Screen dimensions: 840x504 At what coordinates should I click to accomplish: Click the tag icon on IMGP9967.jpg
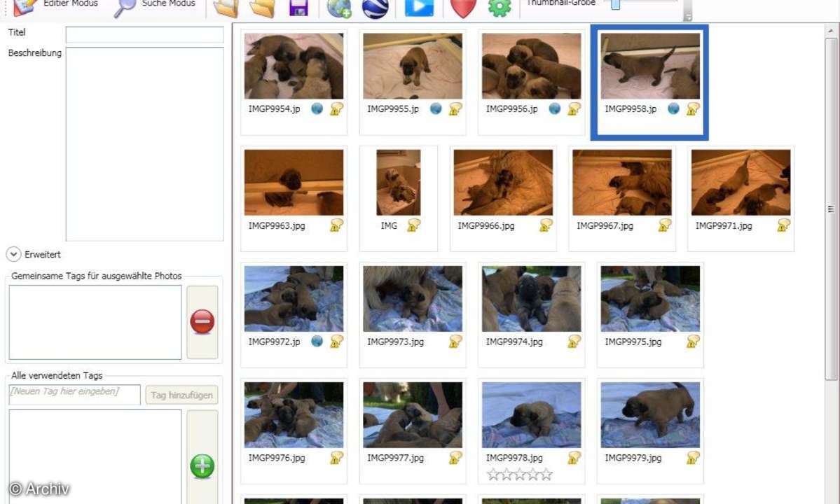click(665, 225)
